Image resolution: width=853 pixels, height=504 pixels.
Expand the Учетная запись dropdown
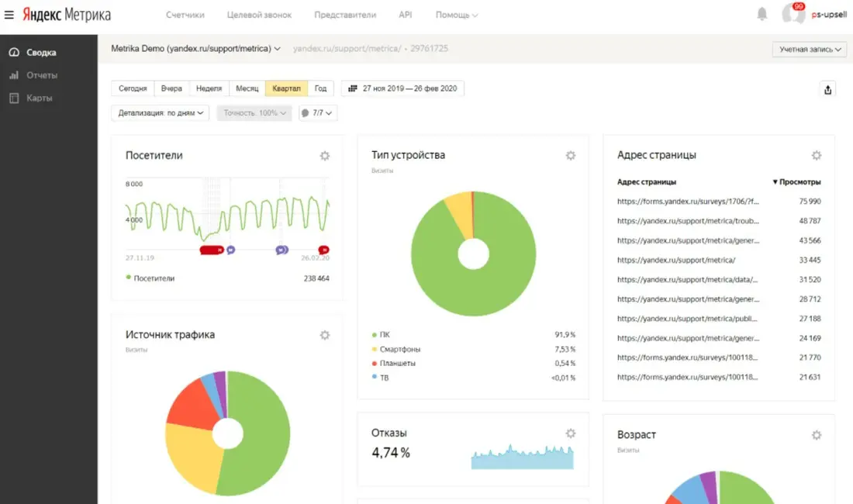point(810,50)
